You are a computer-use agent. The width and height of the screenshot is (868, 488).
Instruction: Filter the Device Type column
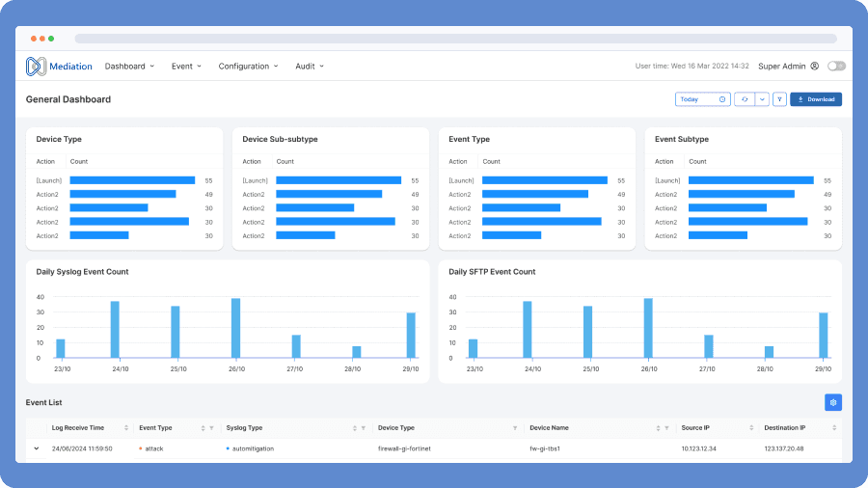pos(515,427)
